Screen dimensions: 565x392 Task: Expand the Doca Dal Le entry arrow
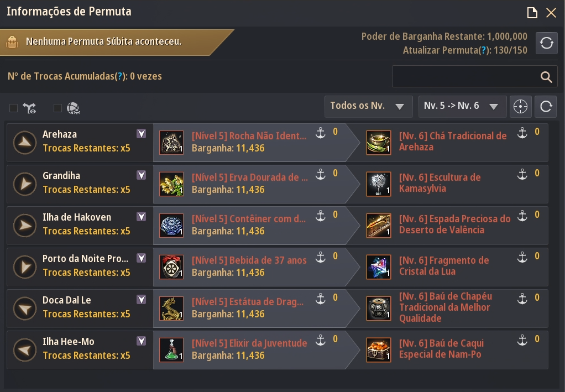pyautogui.click(x=142, y=300)
